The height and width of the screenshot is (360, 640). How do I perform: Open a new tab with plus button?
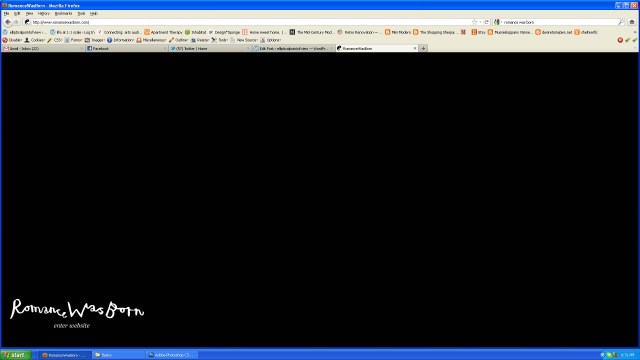[423, 48]
